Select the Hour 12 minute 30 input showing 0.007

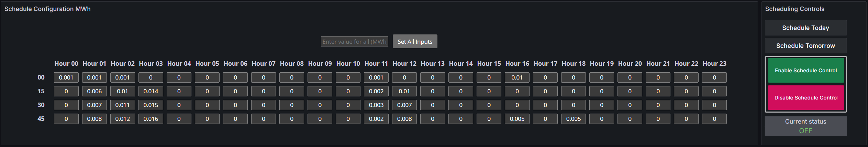tap(404, 105)
